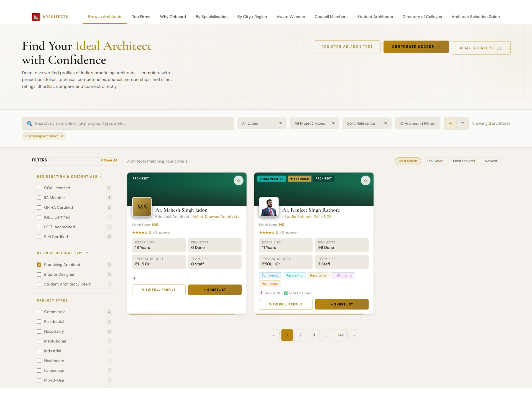
Task: Open Advanced Filters
Action: pos(418,123)
